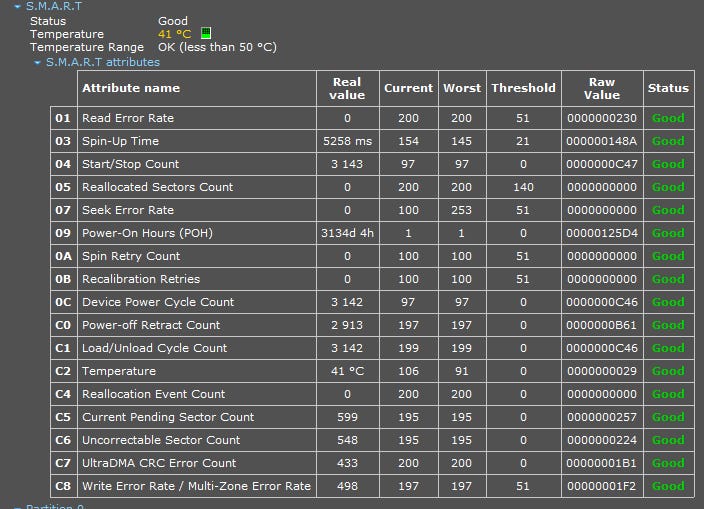704x509 pixels.
Task: Select the Spin Retry Count attribute
Action: coord(131,256)
